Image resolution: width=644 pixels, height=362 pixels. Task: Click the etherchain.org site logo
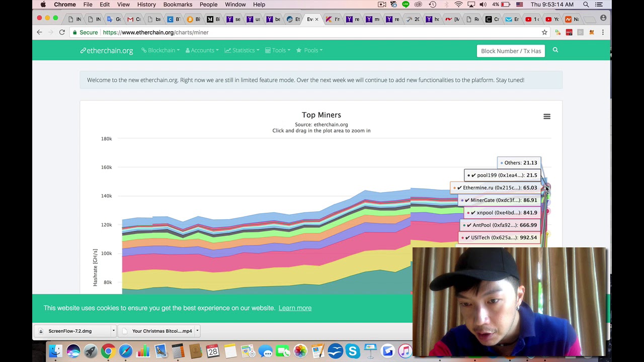[107, 50]
